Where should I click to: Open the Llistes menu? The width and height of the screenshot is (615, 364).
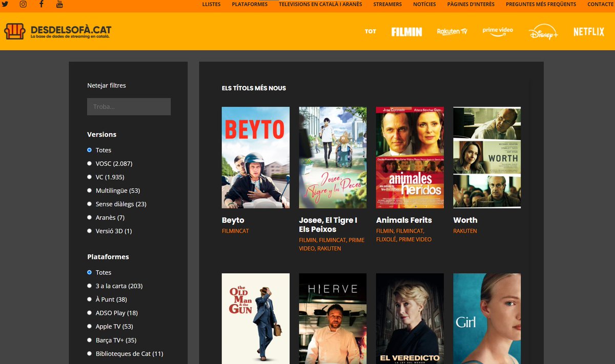click(x=211, y=4)
